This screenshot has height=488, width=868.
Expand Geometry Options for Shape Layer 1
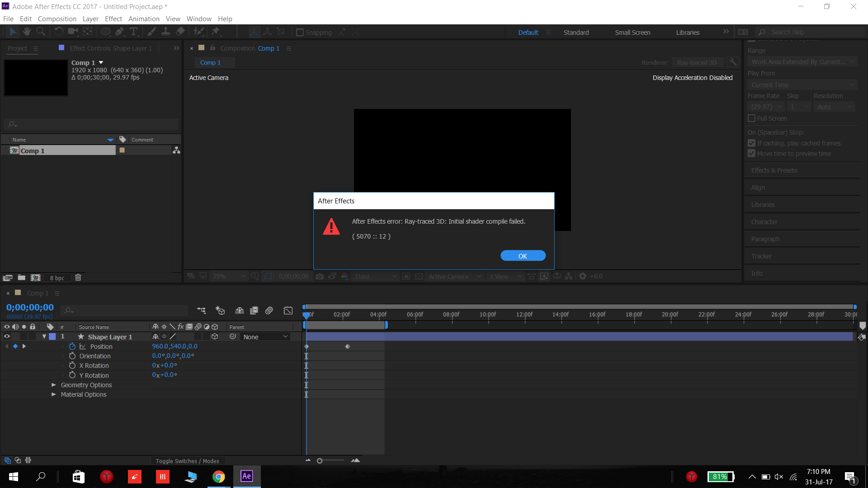(53, 385)
